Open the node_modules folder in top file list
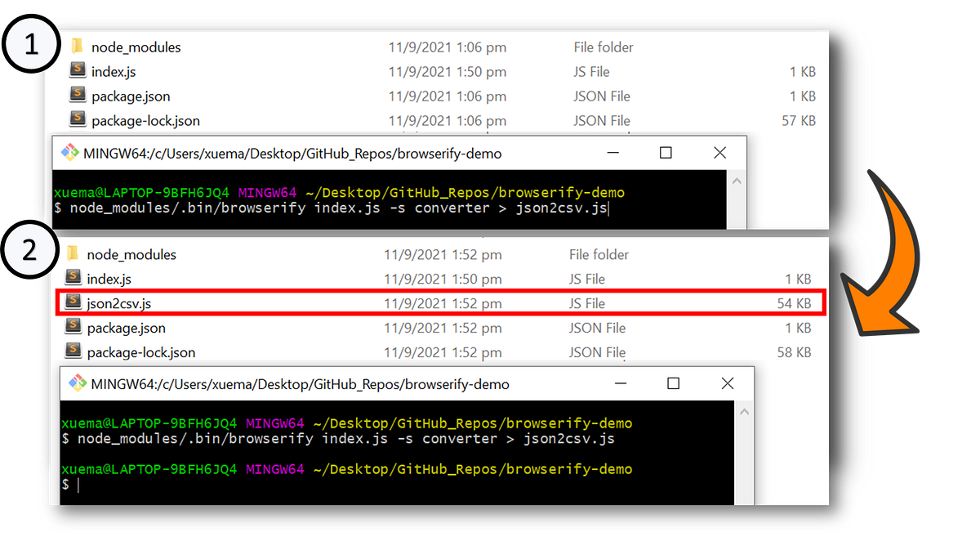980x537 pixels. (x=78, y=47)
